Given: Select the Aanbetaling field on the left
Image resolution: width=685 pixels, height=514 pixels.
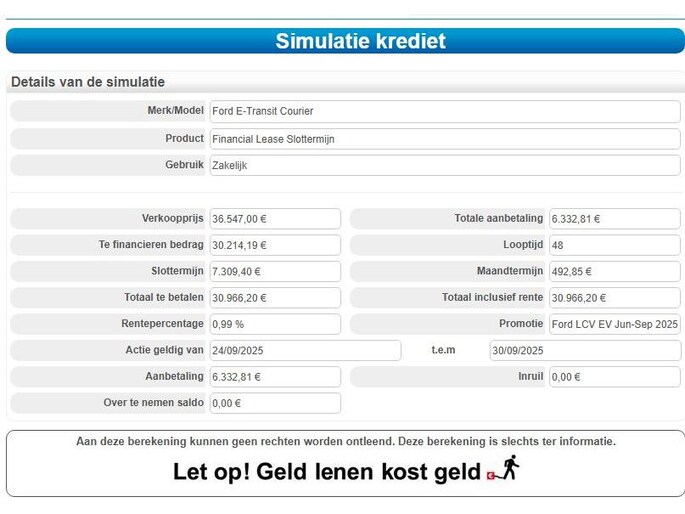Looking at the screenshot, I should [274, 377].
